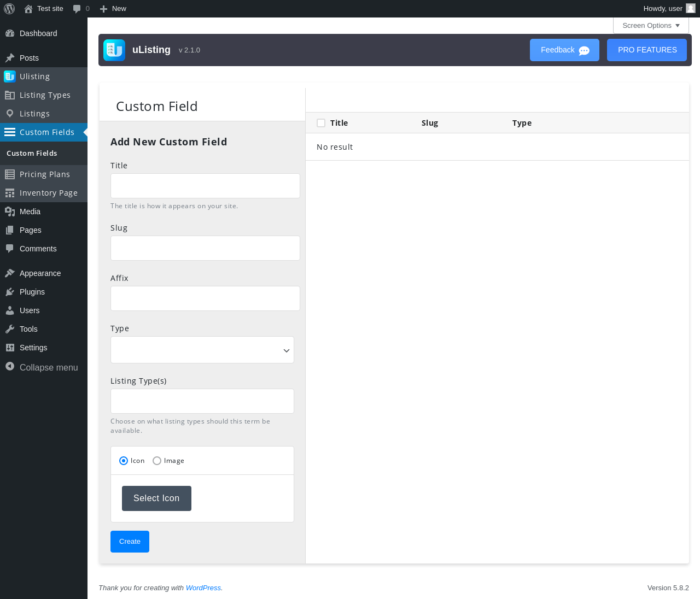The height and width of the screenshot is (599, 700).
Task: Click the Ulisting sidebar logo icon
Action: (10, 77)
